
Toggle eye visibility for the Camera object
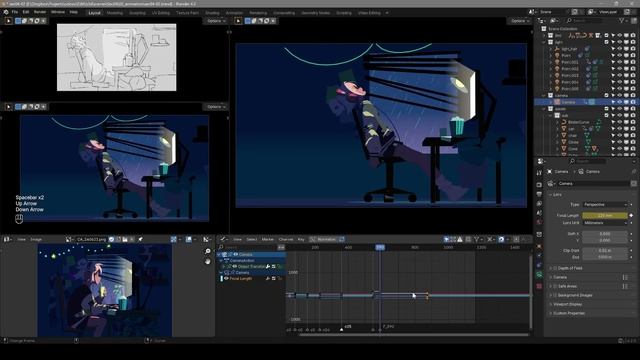[x=619, y=102]
